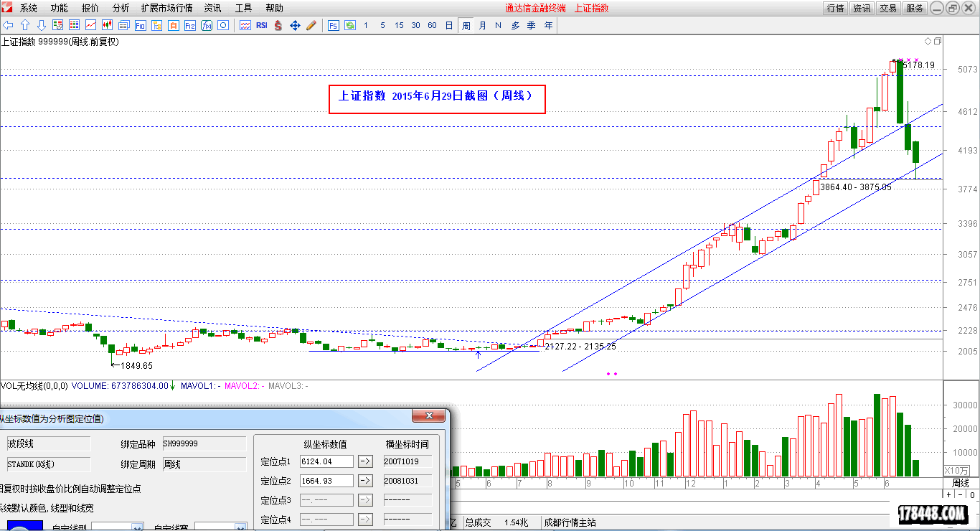The image size is (980, 531).
Task: Click the 20081031 date field for 定位点2
Action: tap(407, 481)
